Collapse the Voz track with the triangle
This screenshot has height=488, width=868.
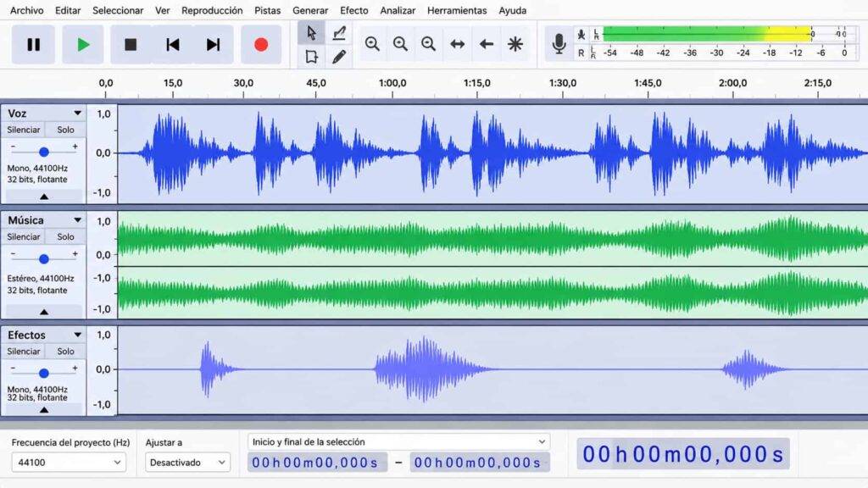pyautogui.click(x=44, y=197)
